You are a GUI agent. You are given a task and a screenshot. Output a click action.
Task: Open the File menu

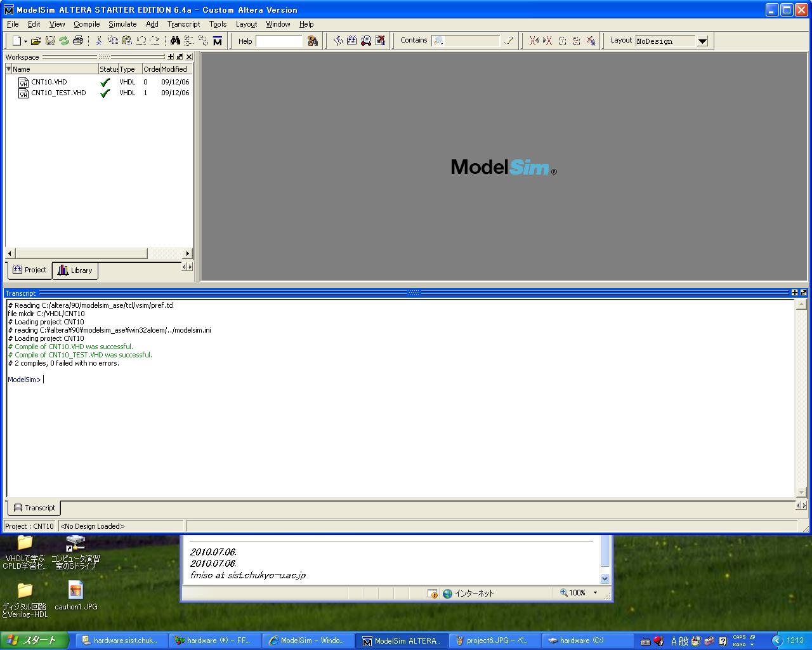point(13,24)
